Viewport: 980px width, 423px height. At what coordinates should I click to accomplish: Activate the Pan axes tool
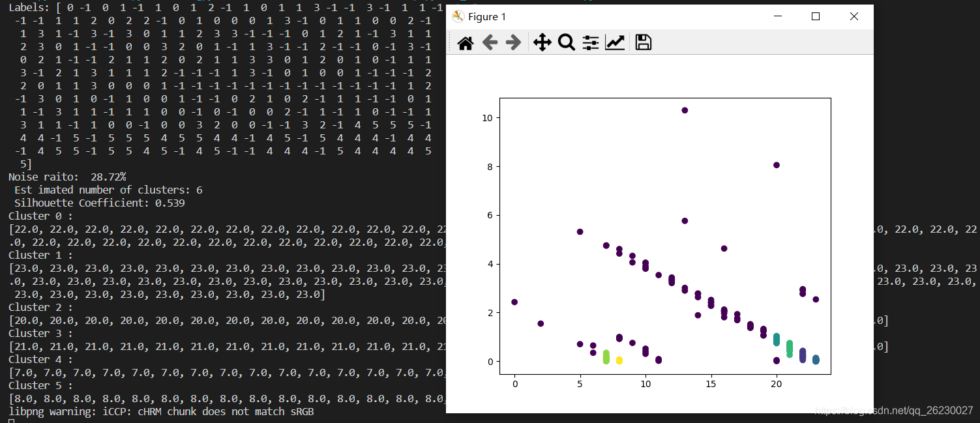tap(542, 43)
